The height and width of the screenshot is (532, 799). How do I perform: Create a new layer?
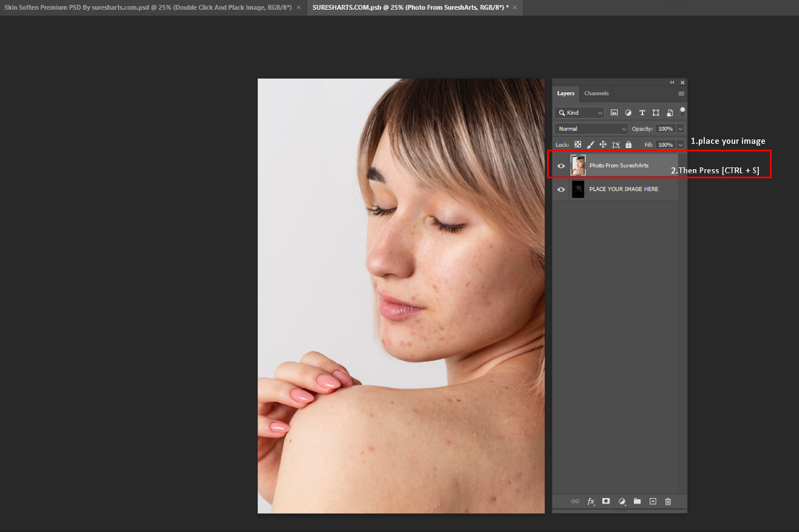click(x=653, y=501)
